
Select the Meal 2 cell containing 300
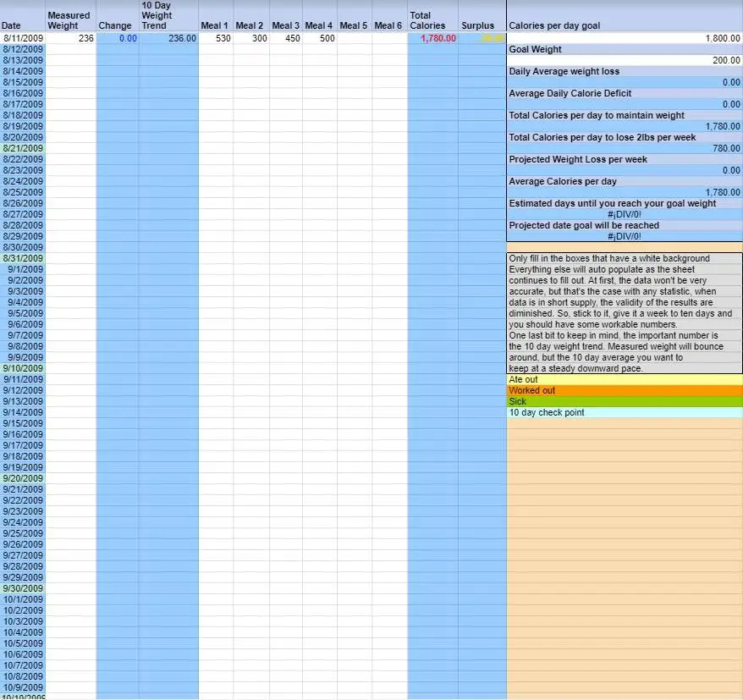pos(251,38)
